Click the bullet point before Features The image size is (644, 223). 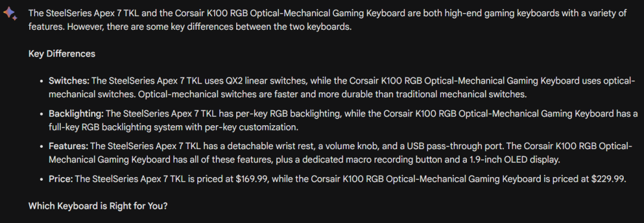pos(42,147)
